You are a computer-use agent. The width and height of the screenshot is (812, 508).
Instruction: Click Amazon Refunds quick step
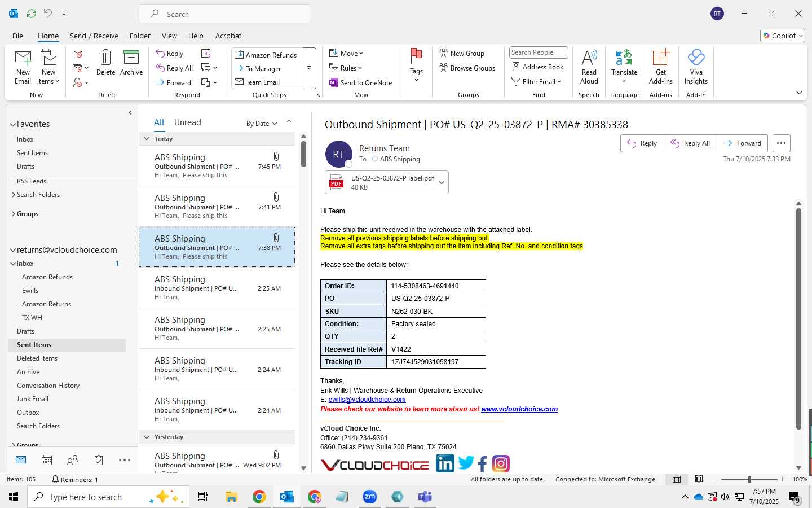pos(266,55)
